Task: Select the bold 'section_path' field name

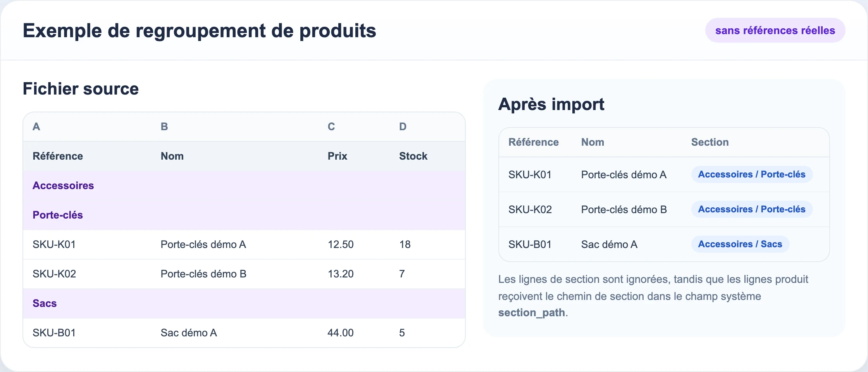Action: [532, 313]
